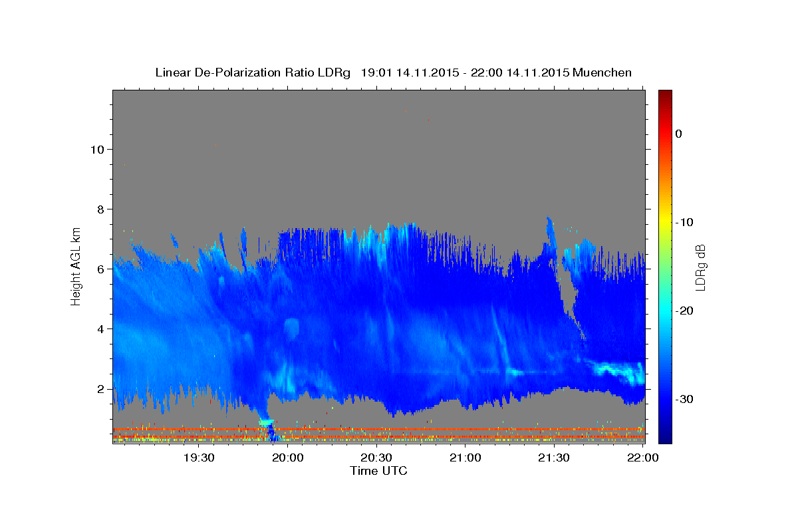Click the height axis label '4'
This screenshot has width=798, height=532.
tap(100, 329)
